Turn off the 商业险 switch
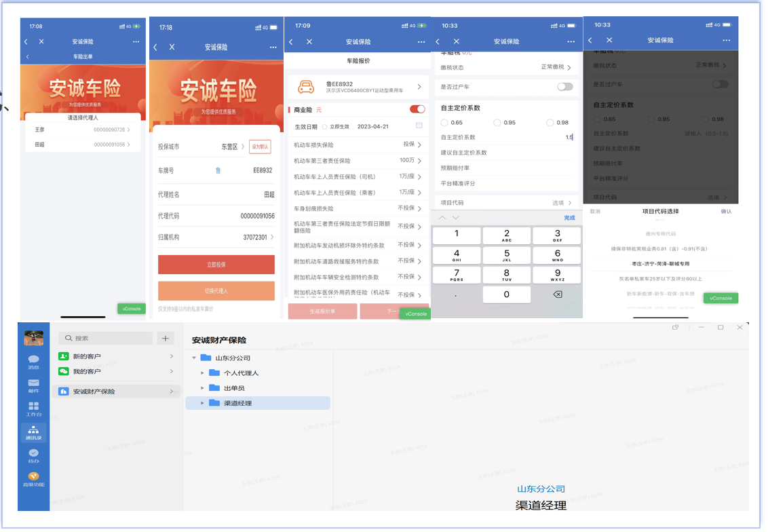The image size is (768, 532). (x=417, y=109)
